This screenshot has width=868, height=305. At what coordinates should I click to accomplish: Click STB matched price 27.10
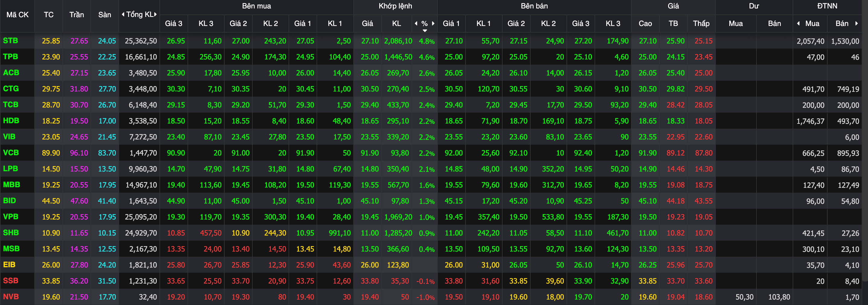(370, 41)
